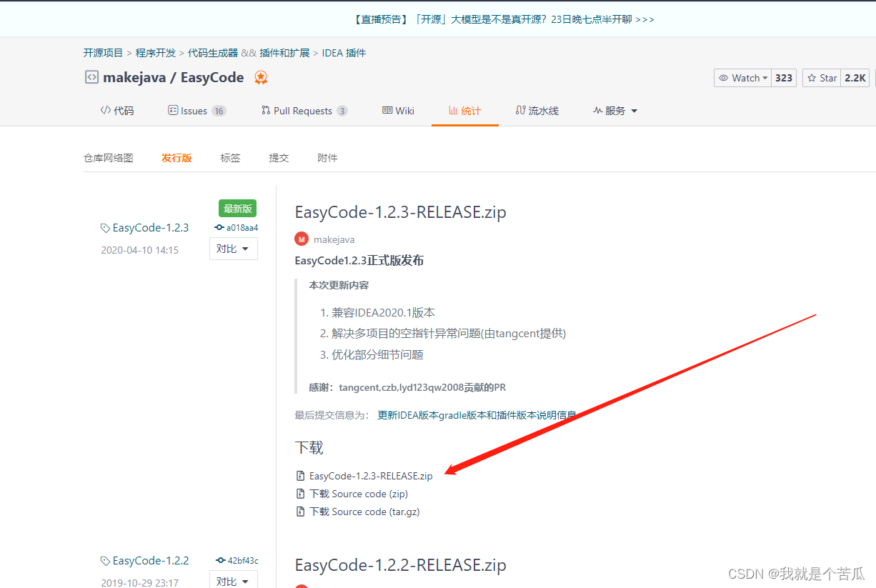Open the 统计 statistics section

tap(464, 110)
